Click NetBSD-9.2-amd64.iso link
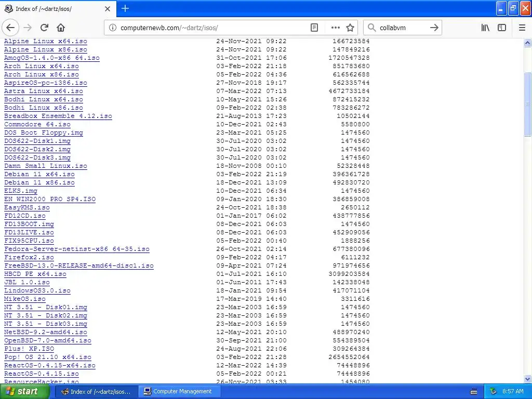This screenshot has height=399, width=532. point(46,332)
